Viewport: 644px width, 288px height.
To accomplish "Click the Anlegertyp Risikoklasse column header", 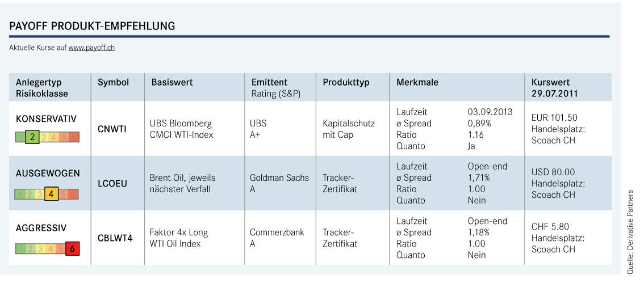I will pyautogui.click(x=42, y=88).
